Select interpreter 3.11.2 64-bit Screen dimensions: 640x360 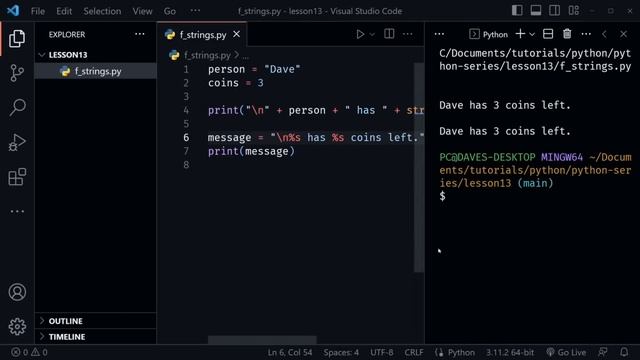coord(509,352)
